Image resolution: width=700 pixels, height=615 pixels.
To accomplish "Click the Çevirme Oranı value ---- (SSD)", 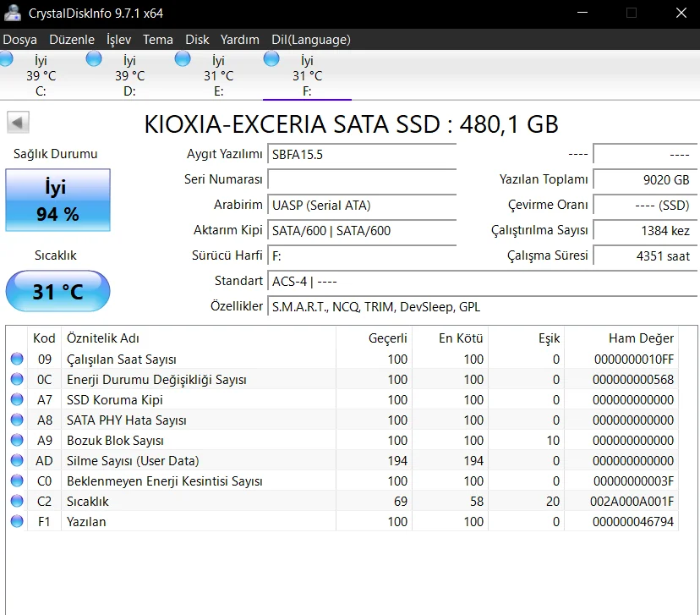I will 645,206.
